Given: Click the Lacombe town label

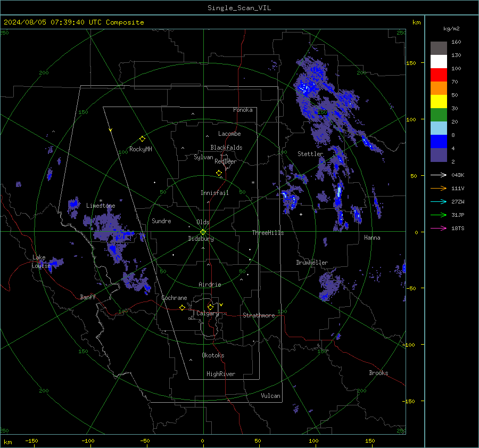Looking at the screenshot, I should [229, 134].
